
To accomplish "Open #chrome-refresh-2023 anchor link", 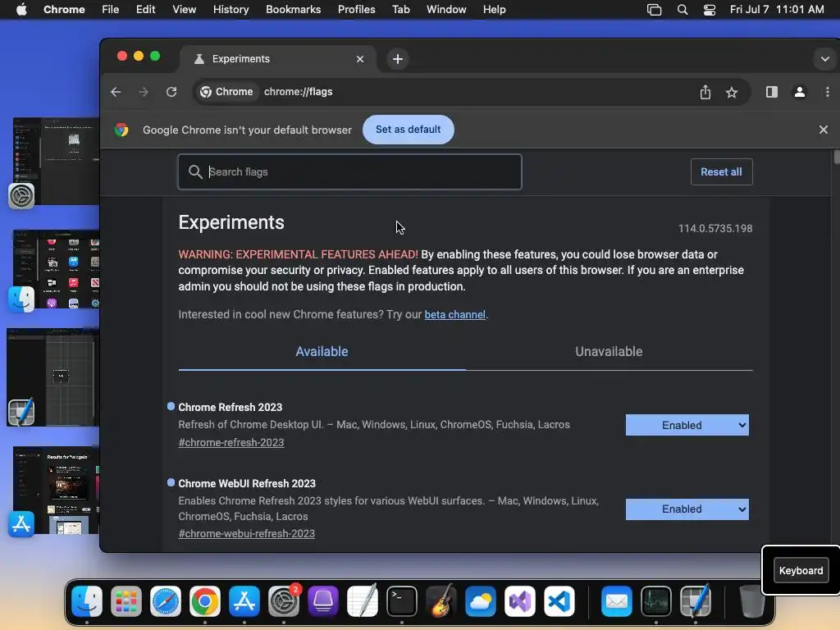I will click(231, 442).
